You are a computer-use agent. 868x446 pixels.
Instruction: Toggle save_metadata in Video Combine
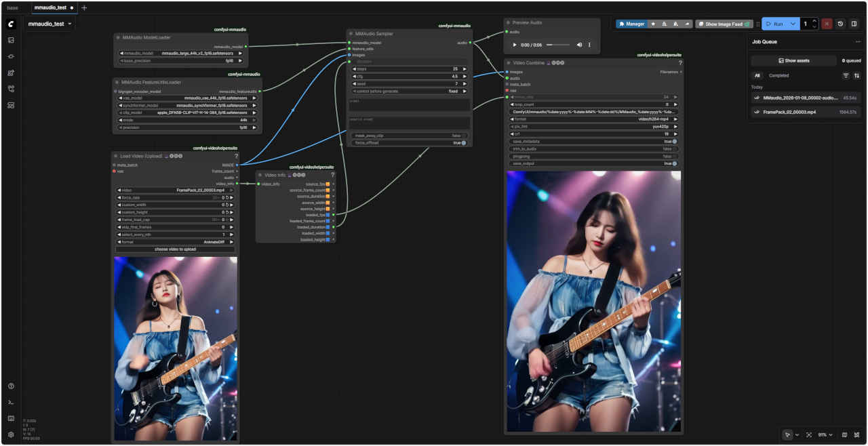point(675,141)
